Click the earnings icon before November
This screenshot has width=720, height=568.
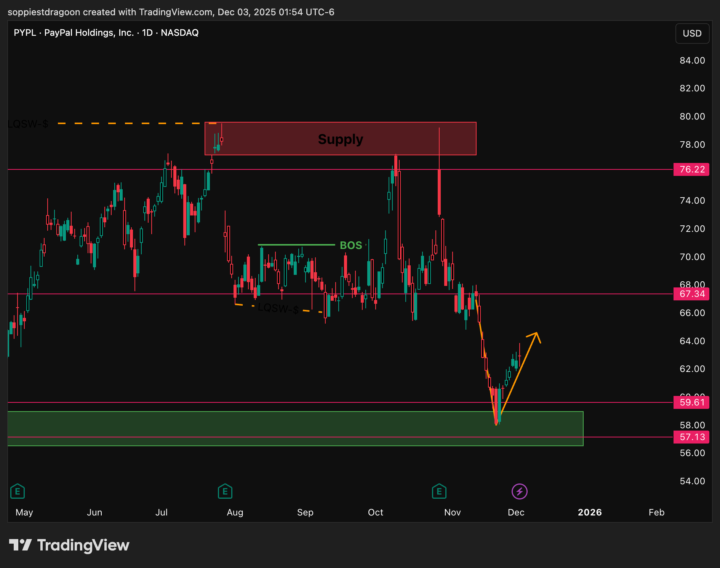point(439,491)
